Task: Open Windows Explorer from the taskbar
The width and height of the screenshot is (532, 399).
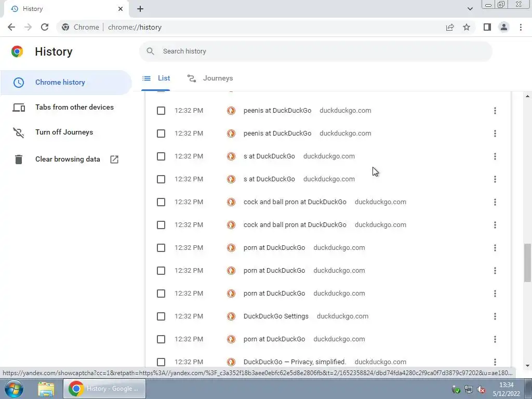Action: (46, 389)
